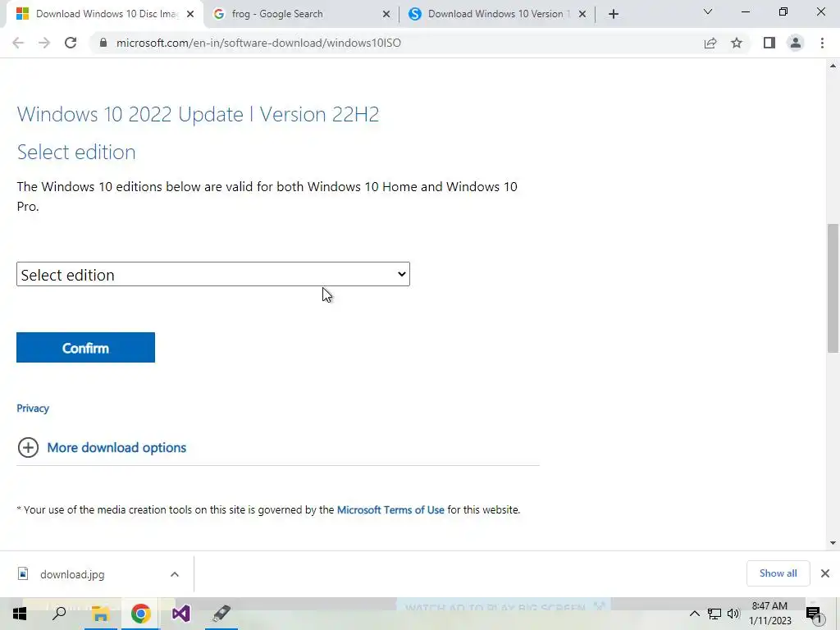Click the address bar URL
Viewport: 840px width, 630px height.
coord(258,43)
